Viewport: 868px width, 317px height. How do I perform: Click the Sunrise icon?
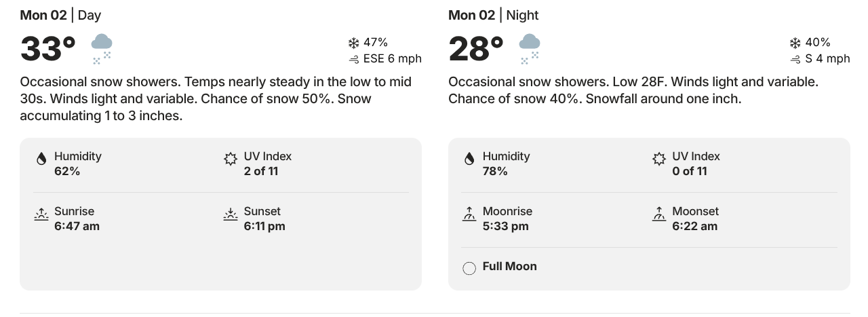41,215
